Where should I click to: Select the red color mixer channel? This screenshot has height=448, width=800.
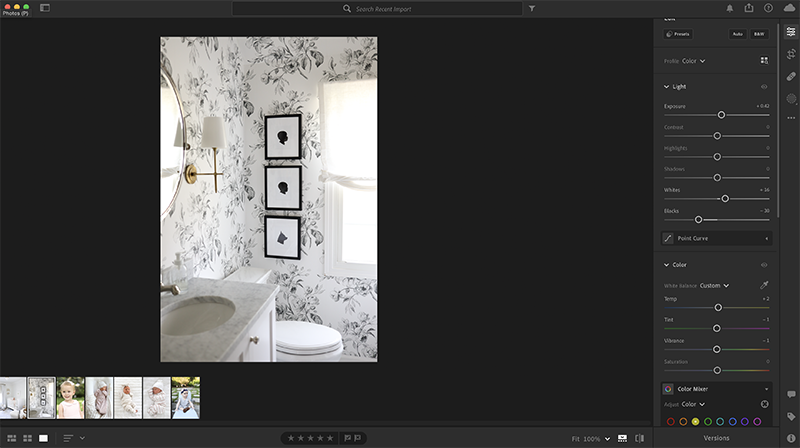click(671, 421)
